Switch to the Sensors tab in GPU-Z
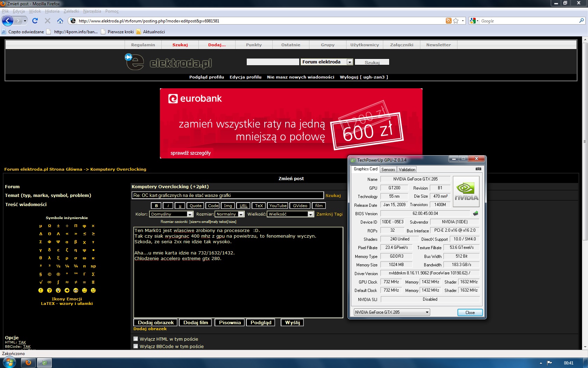 pyautogui.click(x=388, y=170)
